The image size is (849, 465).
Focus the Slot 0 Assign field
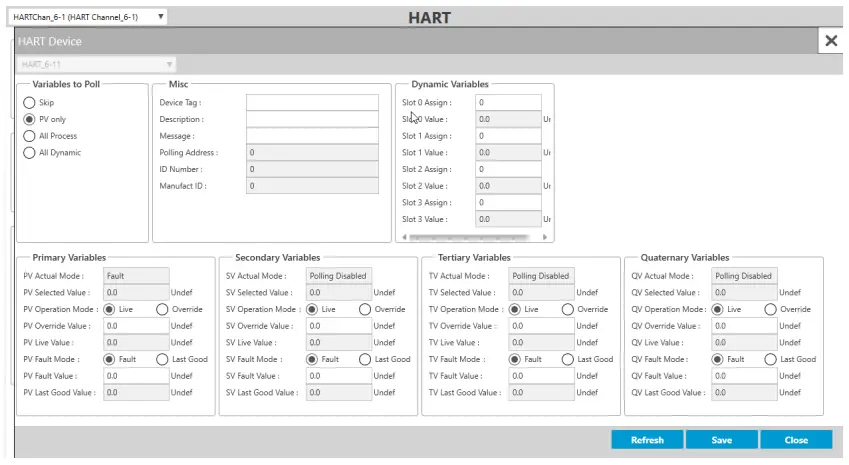coord(508,102)
